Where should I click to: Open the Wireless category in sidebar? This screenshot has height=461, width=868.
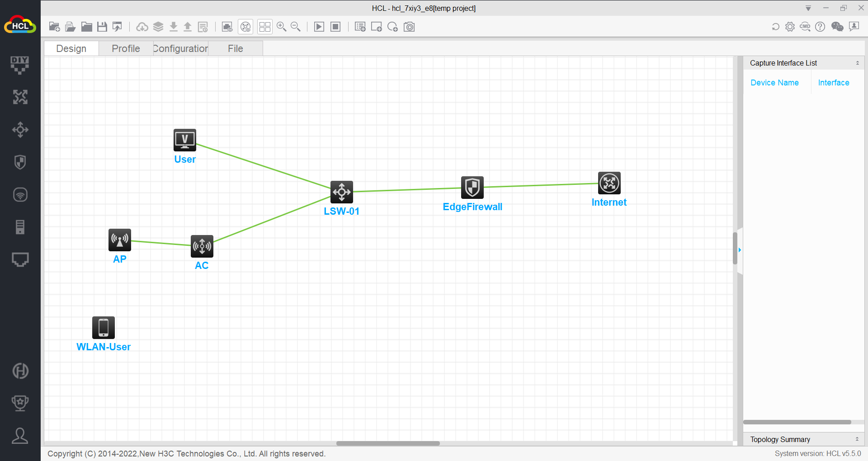click(x=20, y=195)
